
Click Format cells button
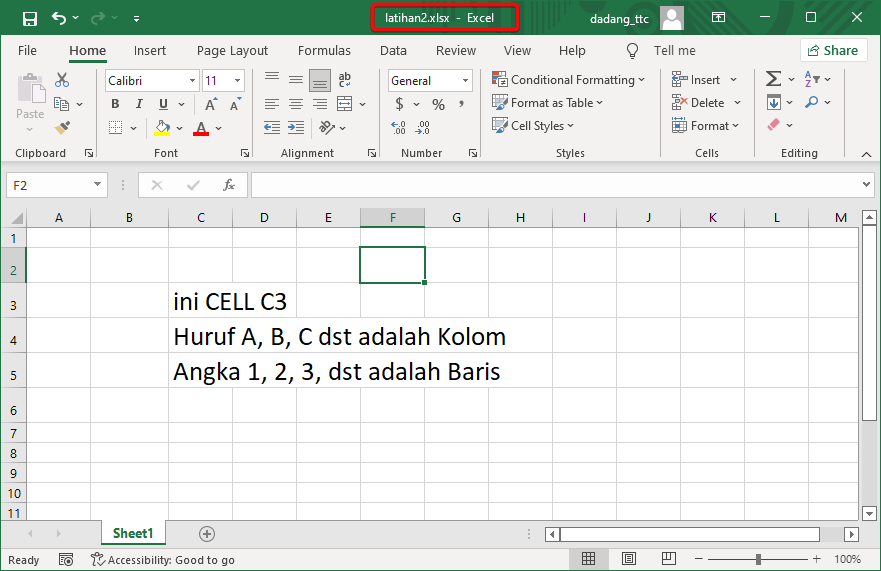click(x=705, y=126)
